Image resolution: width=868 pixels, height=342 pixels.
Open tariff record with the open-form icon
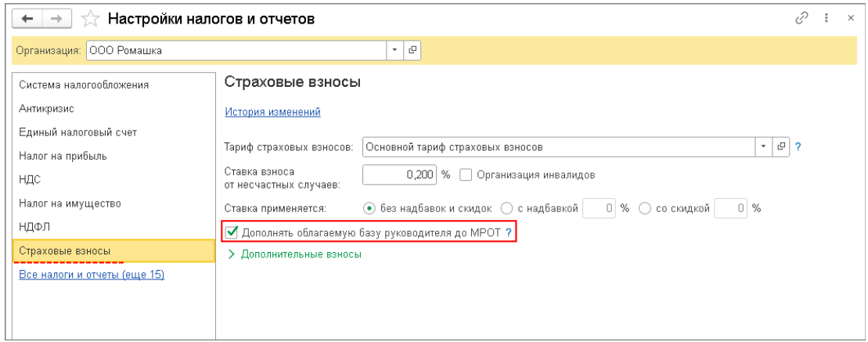pyautogui.click(x=783, y=146)
